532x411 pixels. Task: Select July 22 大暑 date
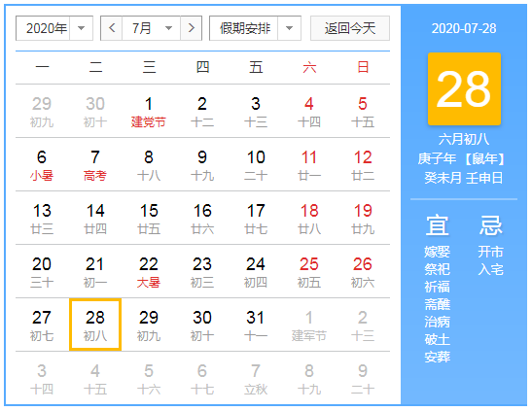tap(149, 272)
